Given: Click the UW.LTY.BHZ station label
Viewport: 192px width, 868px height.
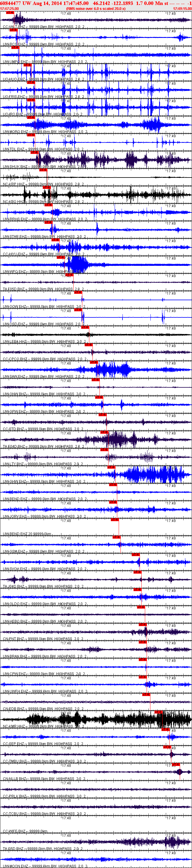Looking at the screenshot, I should [x=43, y=464].
